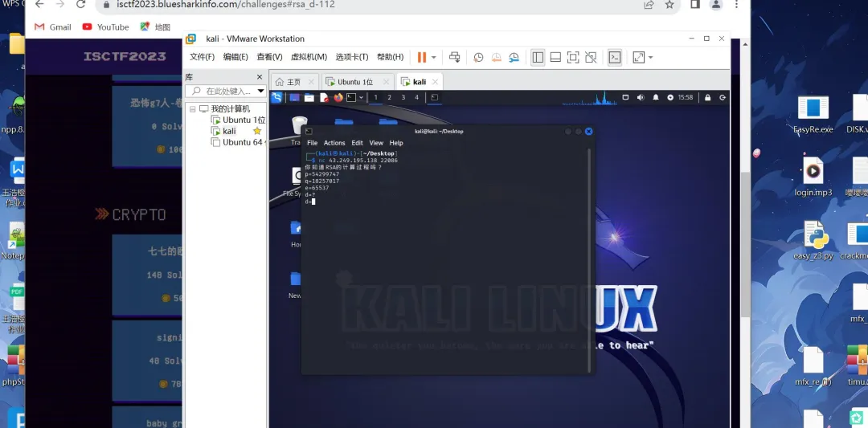Open the Kali applications menu dragon icon
Image resolution: width=868 pixels, height=428 pixels.
(x=276, y=97)
